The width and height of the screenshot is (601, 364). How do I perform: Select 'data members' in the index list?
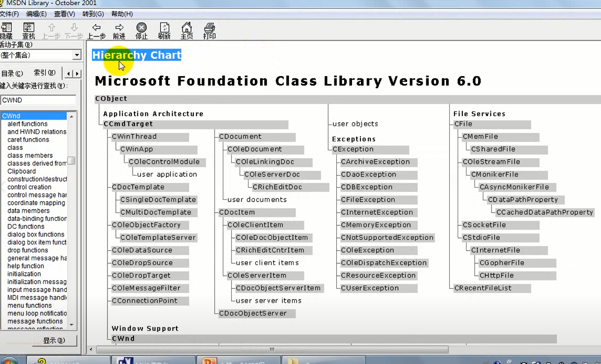[28, 211]
